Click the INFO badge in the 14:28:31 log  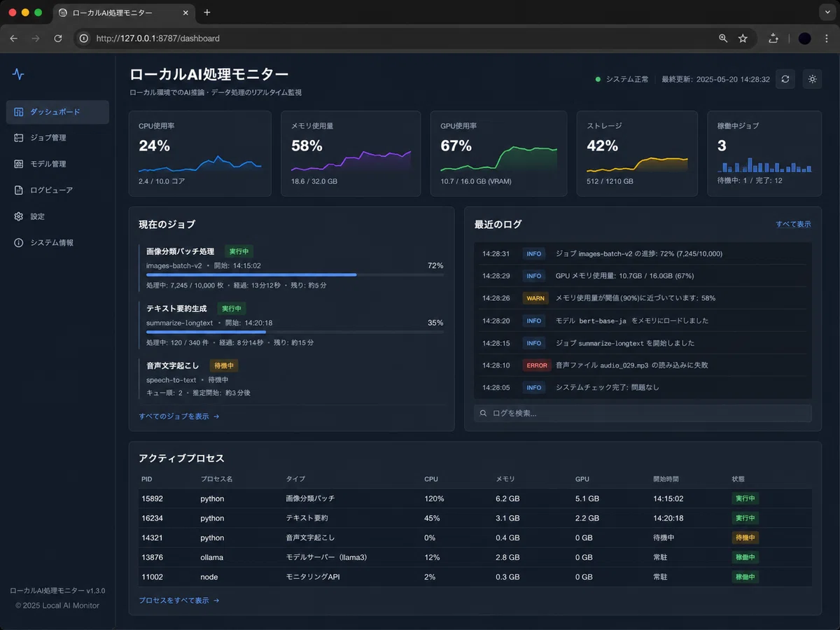[x=534, y=253]
